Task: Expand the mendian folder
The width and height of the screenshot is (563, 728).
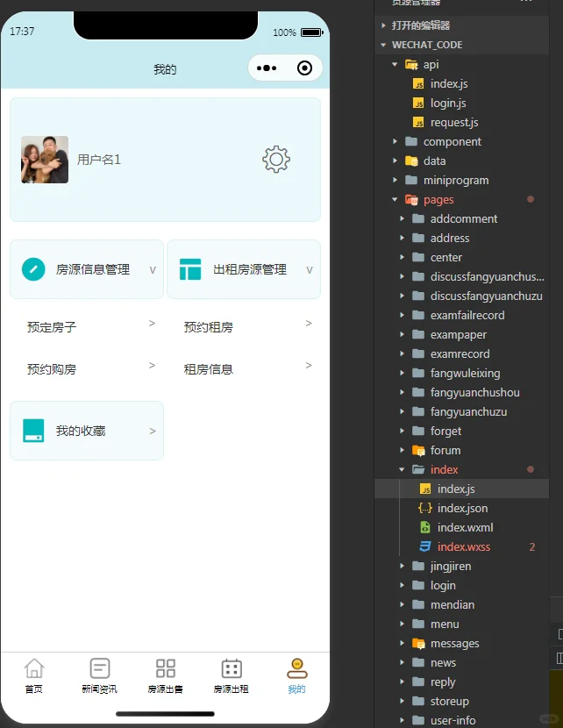Action: 461,604
